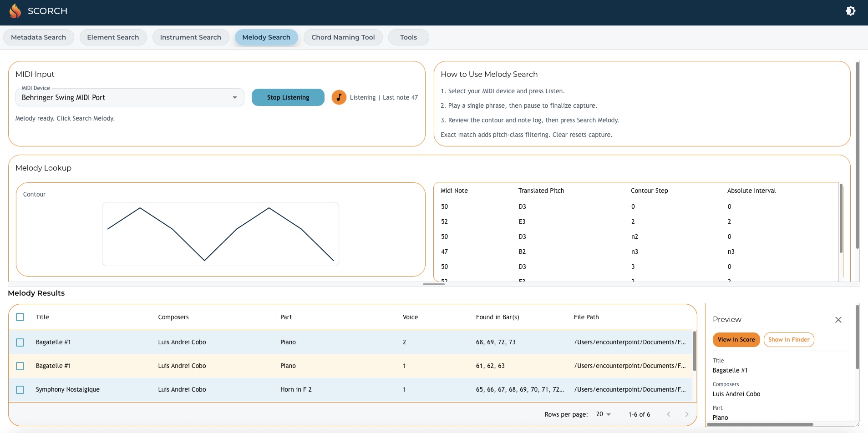868x433 pixels.
Task: Switch to the Instrument Search tab
Action: pyautogui.click(x=190, y=37)
